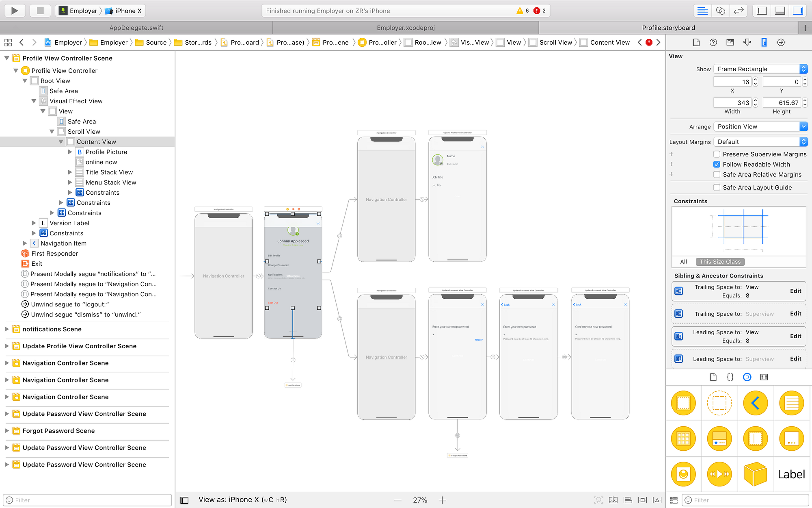Toggle Safe Area Layout Guide checkbox
Image resolution: width=812 pixels, height=508 pixels.
click(717, 187)
